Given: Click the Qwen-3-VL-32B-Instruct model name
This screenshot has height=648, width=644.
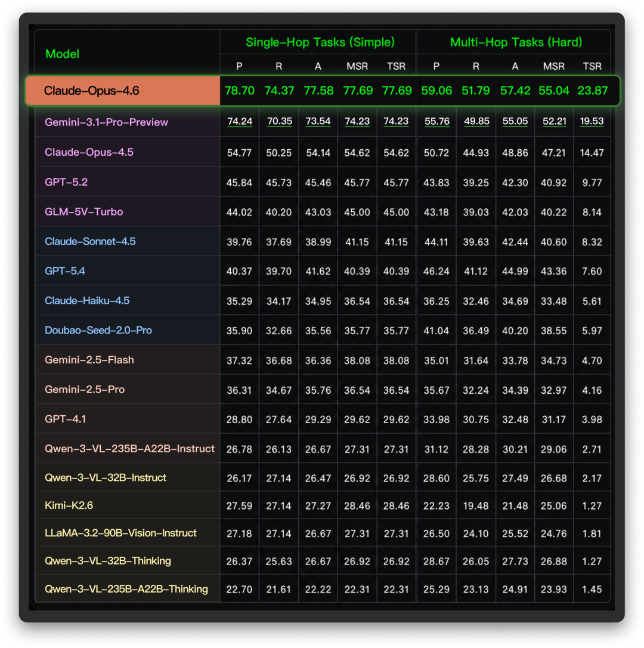Looking at the screenshot, I should click(106, 478).
